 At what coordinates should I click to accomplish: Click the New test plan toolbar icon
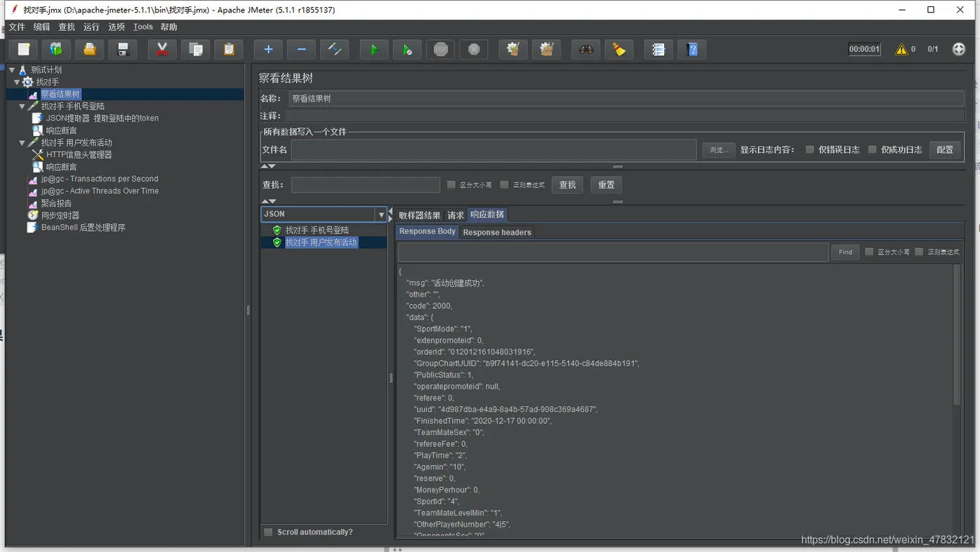pyautogui.click(x=24, y=49)
